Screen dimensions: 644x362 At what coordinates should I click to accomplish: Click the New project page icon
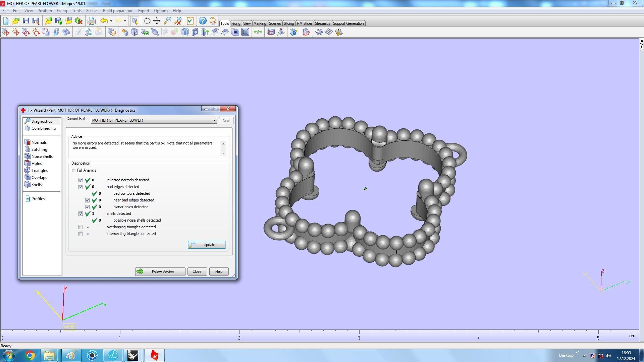pyautogui.click(x=6, y=21)
